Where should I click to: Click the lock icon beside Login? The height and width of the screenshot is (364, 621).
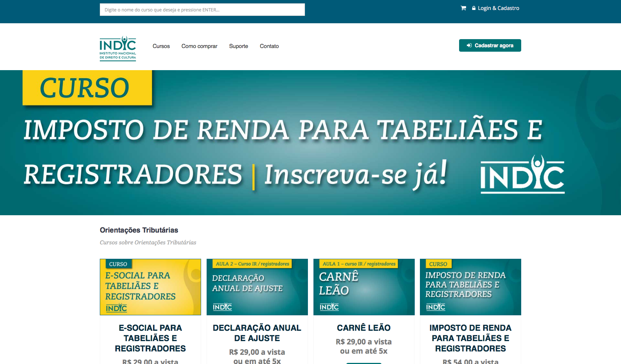474,8
